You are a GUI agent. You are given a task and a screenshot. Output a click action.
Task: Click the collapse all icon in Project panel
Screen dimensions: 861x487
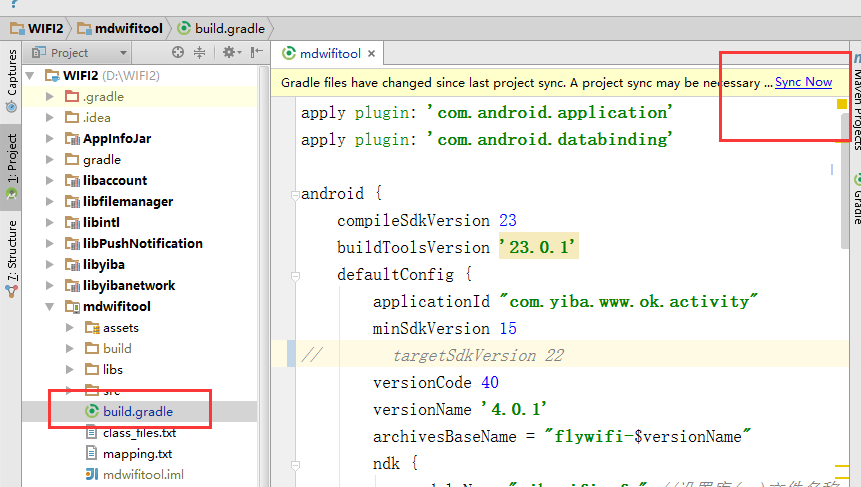pyautogui.click(x=199, y=53)
